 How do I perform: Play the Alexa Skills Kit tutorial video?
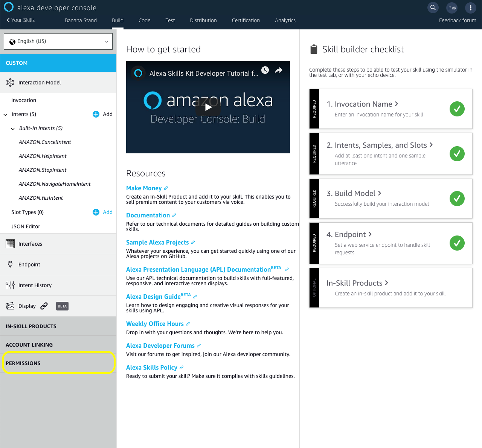(x=208, y=107)
